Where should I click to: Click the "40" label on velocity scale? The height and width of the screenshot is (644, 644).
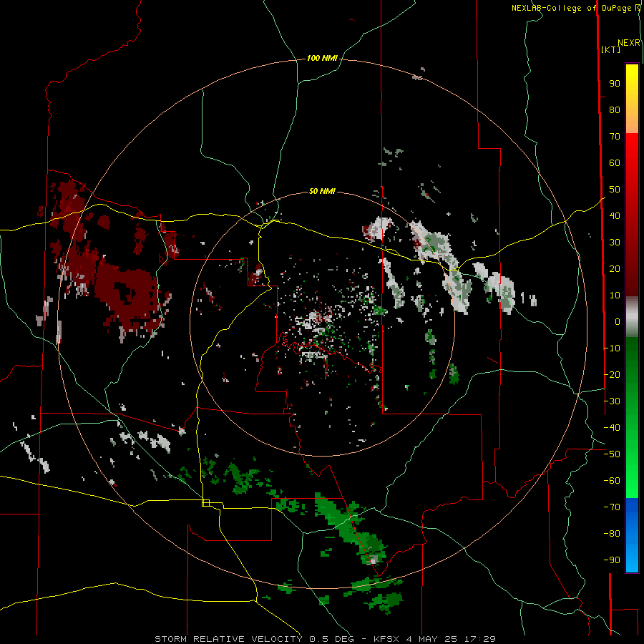(x=615, y=216)
